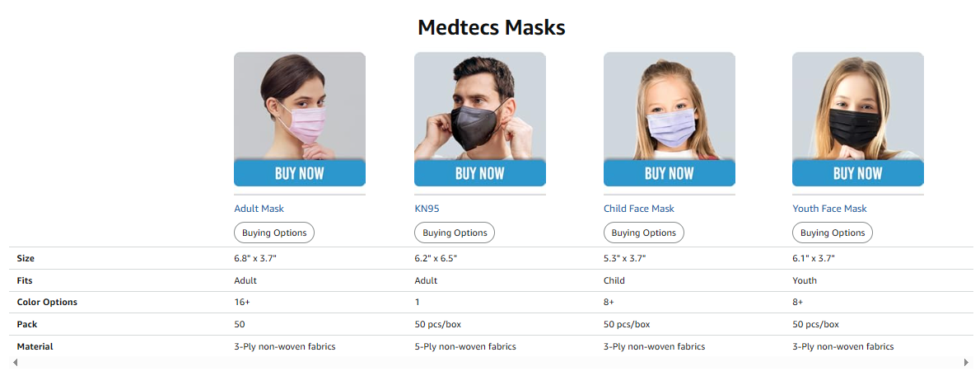Click the left scroll arrow on horizontal scrollbar
980x376 pixels.
pos(15,362)
